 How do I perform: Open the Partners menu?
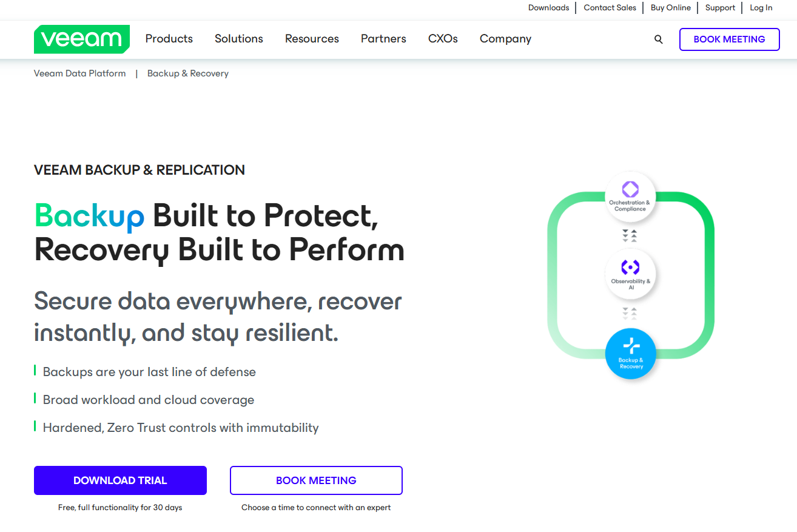coord(383,39)
